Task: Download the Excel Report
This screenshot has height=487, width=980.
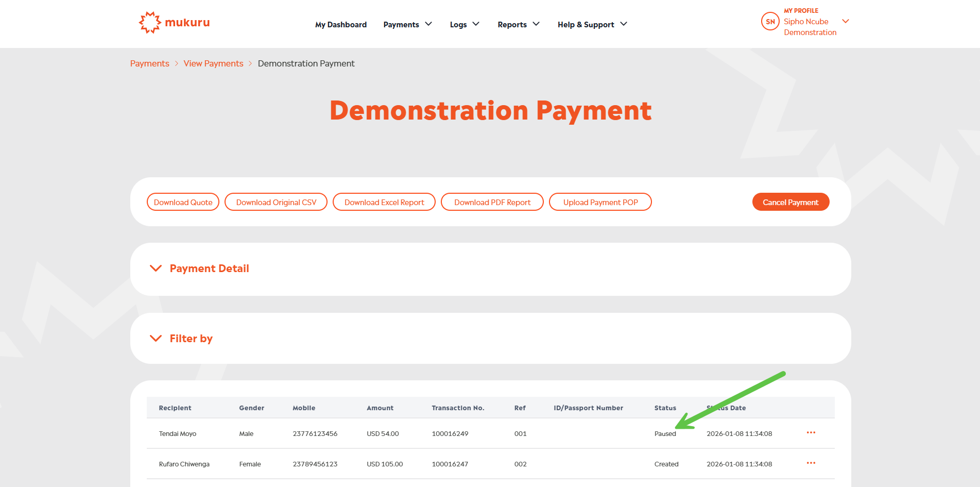Action: (x=384, y=202)
